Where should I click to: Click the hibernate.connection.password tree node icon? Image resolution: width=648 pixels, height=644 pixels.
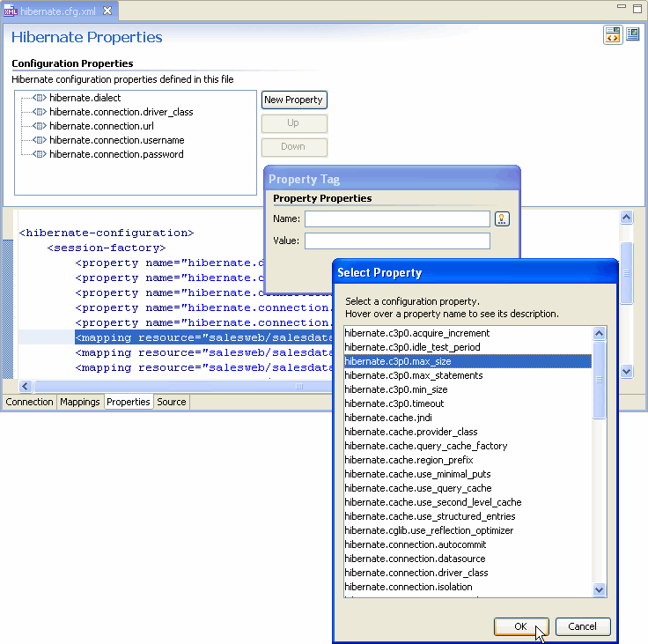point(40,154)
